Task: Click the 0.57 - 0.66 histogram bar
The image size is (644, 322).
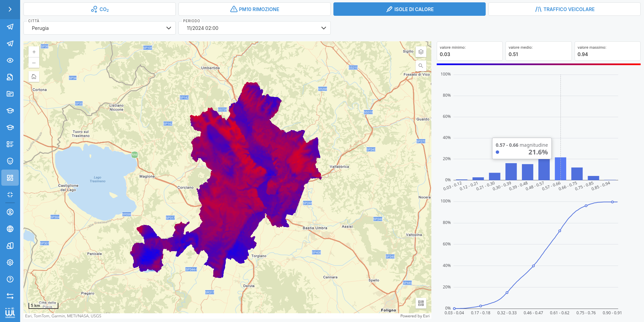Action: [560, 169]
